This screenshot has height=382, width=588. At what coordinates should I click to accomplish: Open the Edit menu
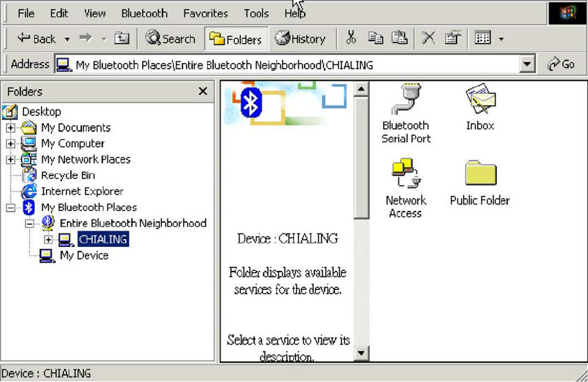(59, 13)
